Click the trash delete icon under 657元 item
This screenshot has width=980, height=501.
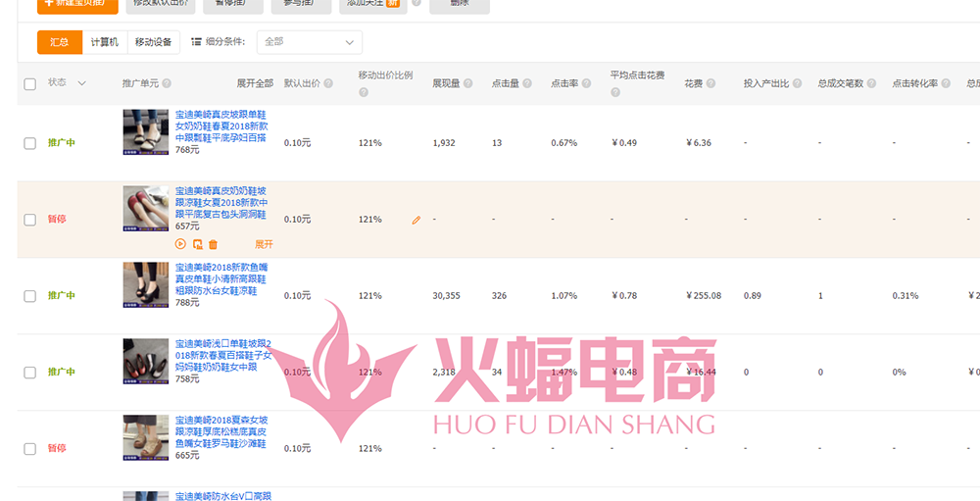point(213,244)
